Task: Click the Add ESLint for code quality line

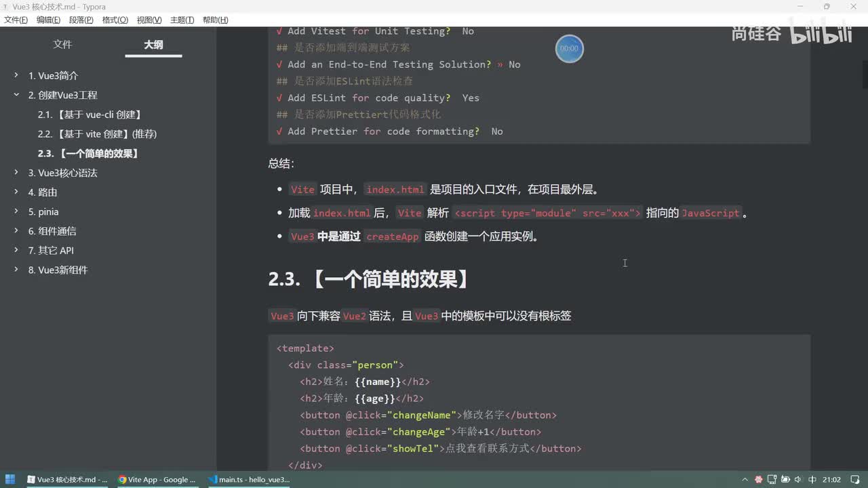Action: click(378, 98)
